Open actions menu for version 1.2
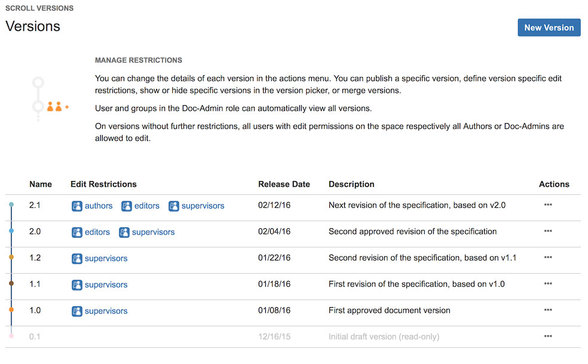 click(548, 258)
